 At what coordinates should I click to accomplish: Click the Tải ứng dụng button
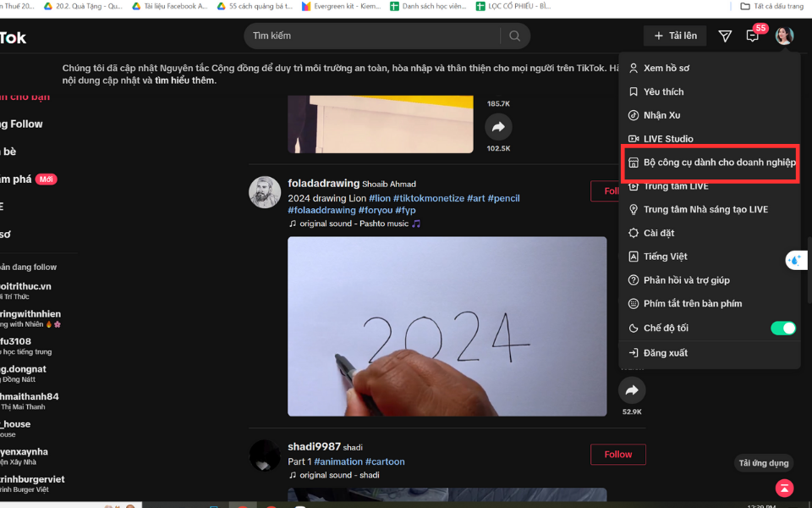click(763, 463)
